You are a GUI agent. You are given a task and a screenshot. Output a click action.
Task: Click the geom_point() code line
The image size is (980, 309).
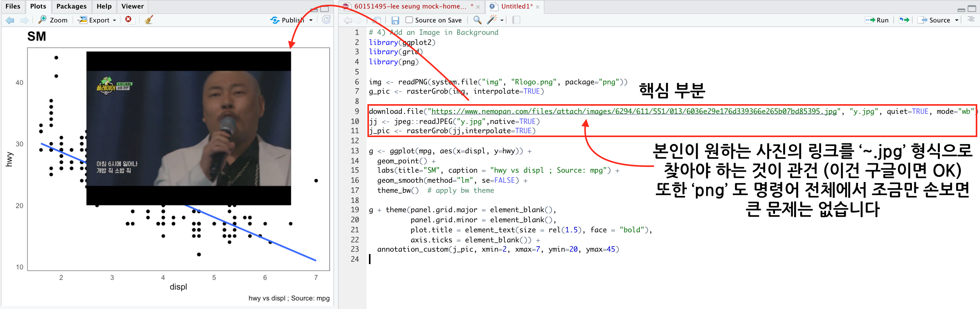pos(406,161)
